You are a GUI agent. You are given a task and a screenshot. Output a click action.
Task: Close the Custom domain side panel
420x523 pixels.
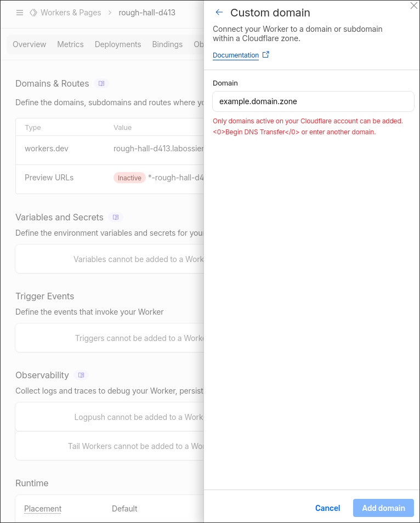pyautogui.click(x=414, y=5)
